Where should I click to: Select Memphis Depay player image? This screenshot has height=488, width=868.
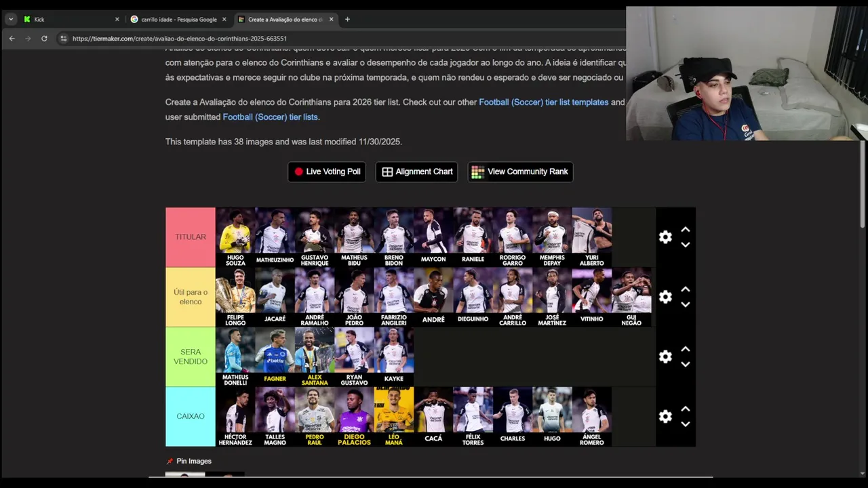pos(553,237)
